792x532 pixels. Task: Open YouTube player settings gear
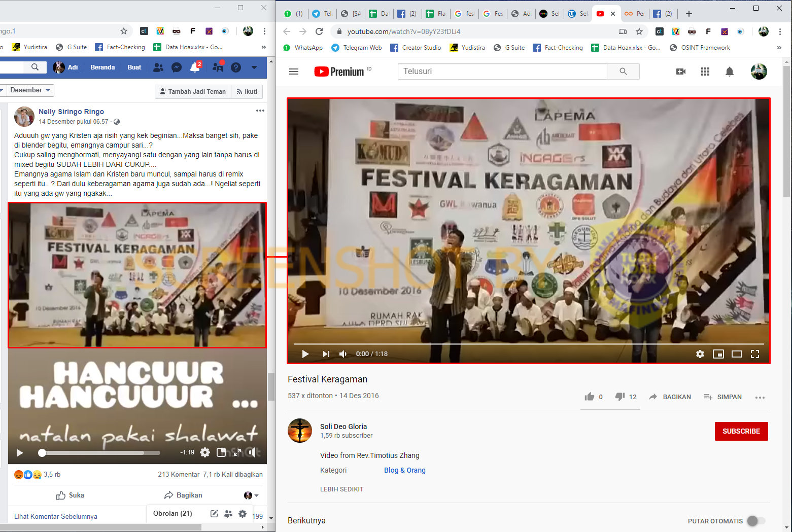(x=700, y=354)
